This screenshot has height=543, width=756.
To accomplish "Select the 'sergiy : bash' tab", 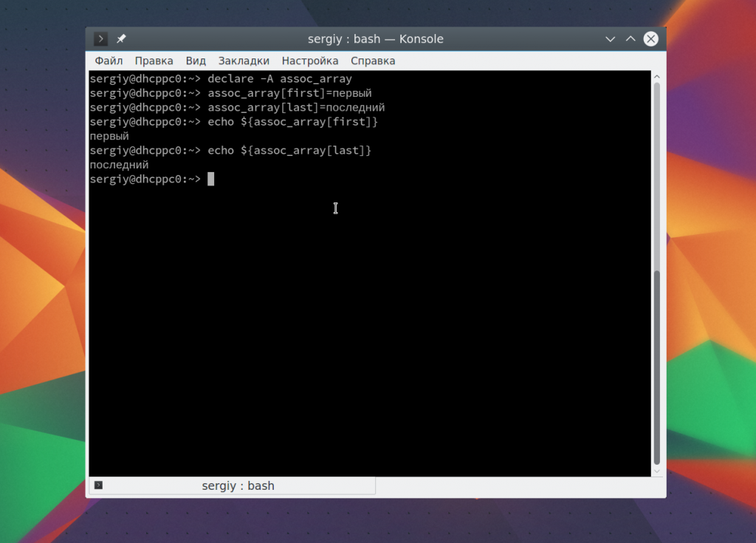I will coord(232,485).
